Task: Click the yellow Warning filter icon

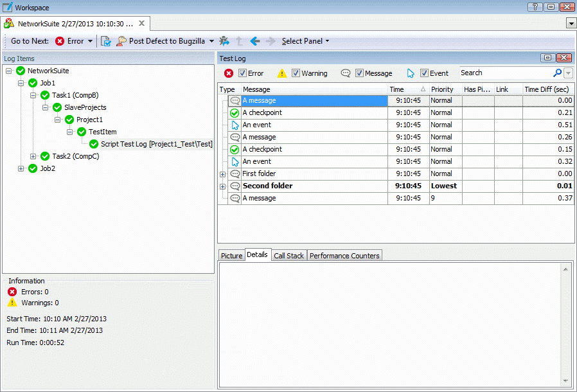Action: (x=282, y=73)
